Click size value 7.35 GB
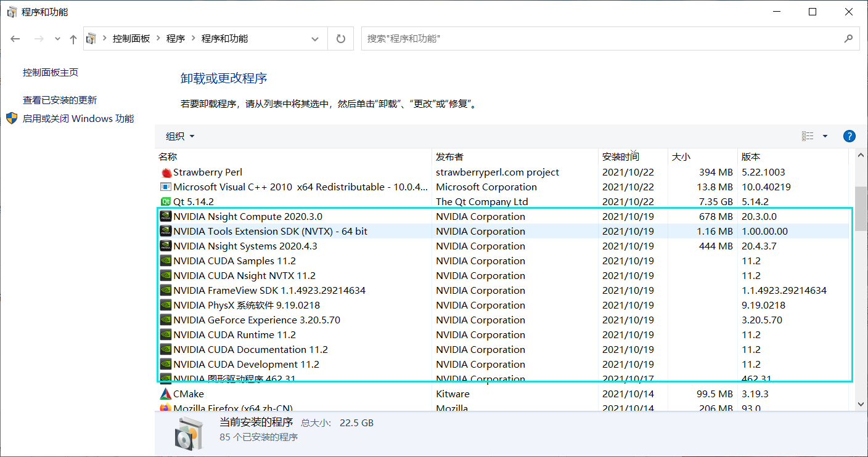868x457 pixels. 714,202
